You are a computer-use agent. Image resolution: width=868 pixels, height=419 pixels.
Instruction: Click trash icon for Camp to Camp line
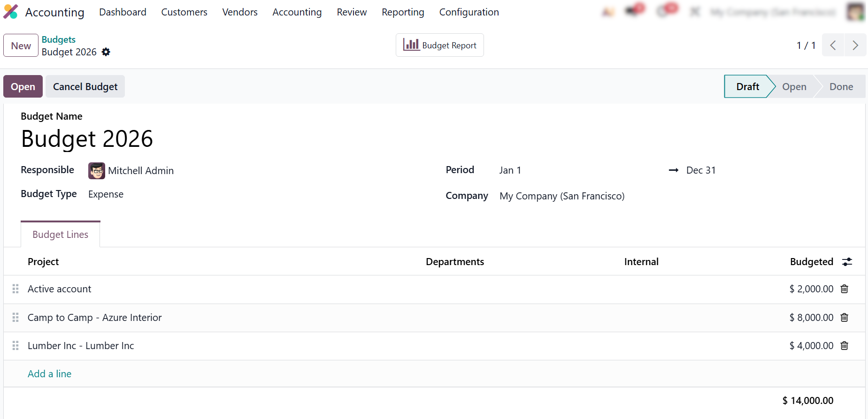[844, 318]
